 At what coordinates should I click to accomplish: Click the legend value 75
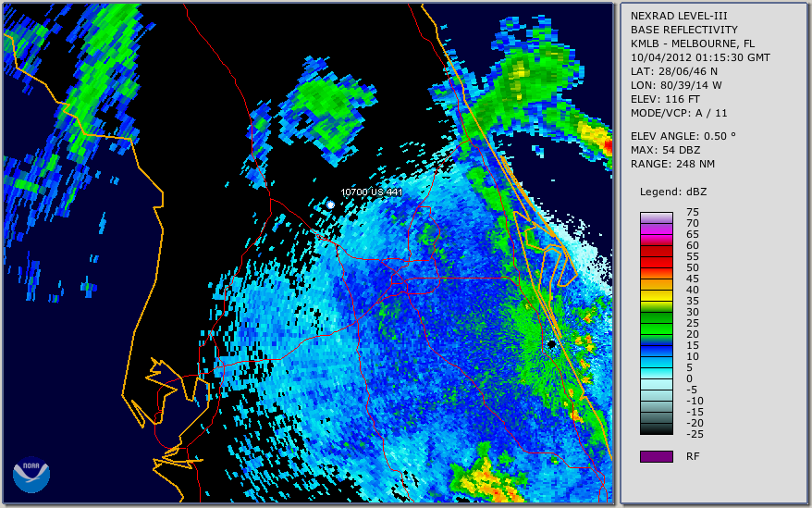pyautogui.click(x=693, y=212)
